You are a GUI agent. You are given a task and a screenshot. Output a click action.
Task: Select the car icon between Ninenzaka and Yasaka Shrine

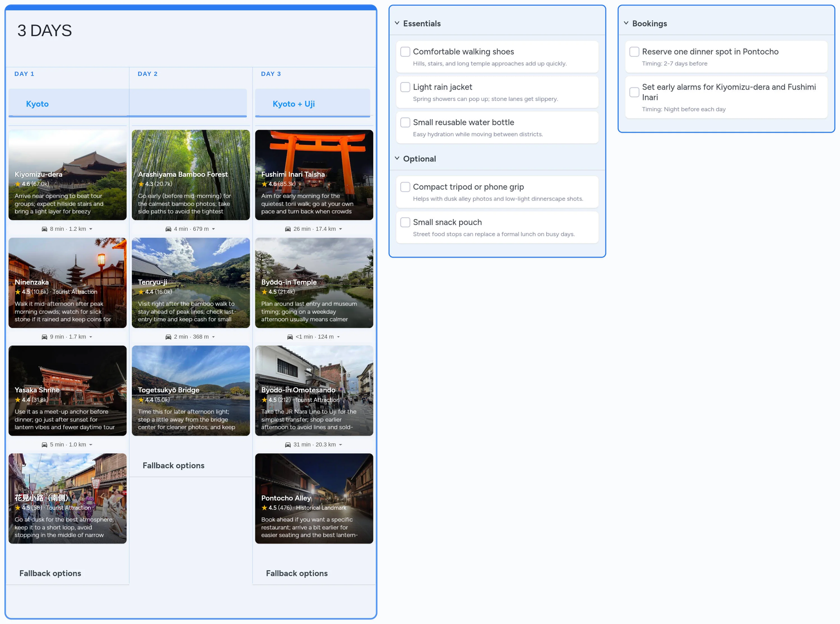coord(44,337)
